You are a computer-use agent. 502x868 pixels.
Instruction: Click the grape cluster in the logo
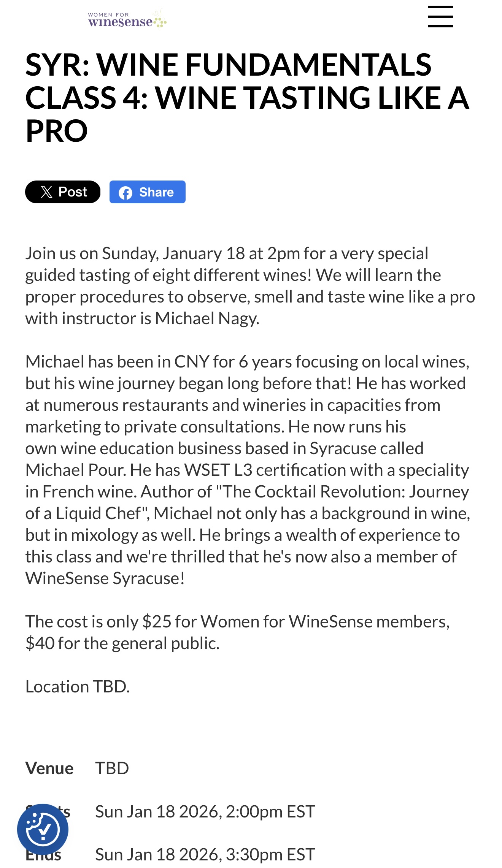pos(160,21)
